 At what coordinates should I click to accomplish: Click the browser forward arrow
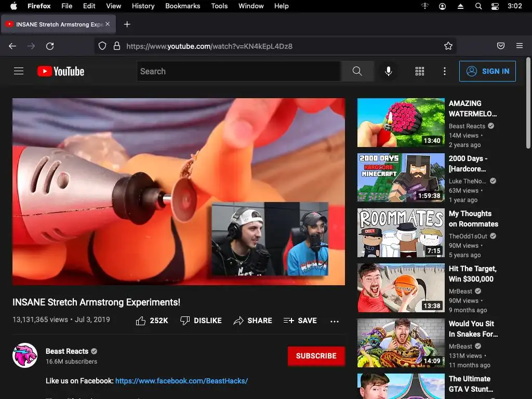(x=31, y=46)
